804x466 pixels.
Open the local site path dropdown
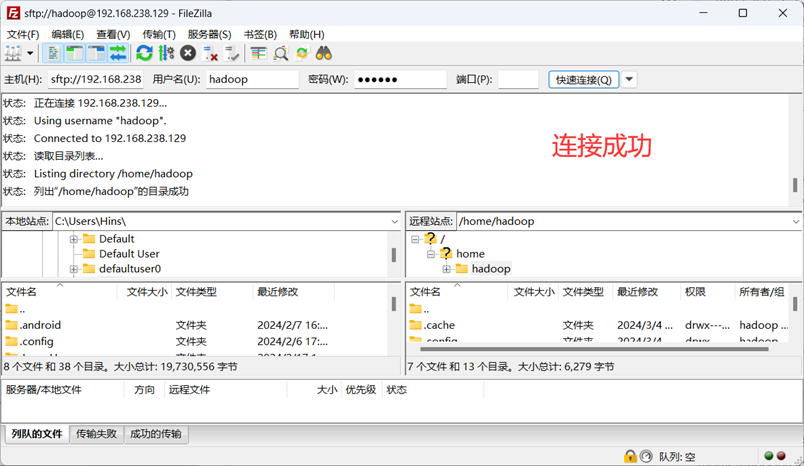394,221
